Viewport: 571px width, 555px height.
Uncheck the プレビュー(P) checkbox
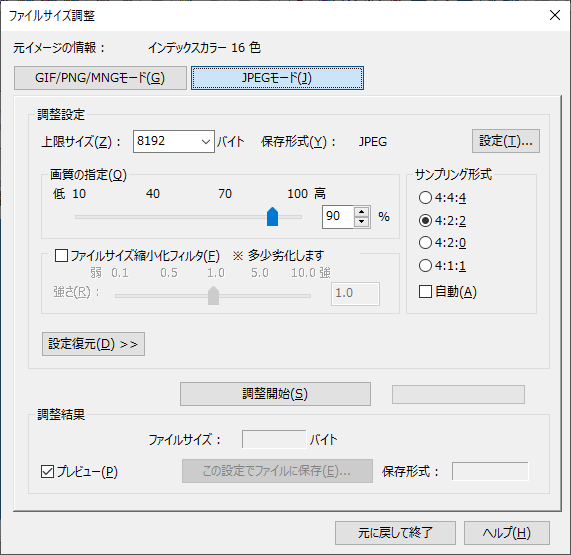(x=47, y=472)
